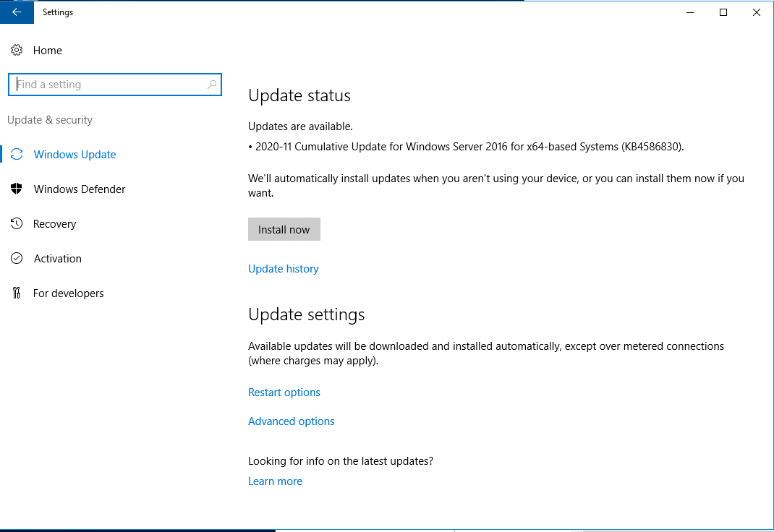Click the Windows Defender shield icon
The width and height of the screenshot is (774, 532).
[17, 189]
